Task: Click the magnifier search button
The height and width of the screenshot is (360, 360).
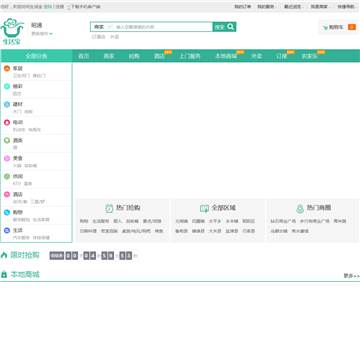Action: click(x=224, y=27)
